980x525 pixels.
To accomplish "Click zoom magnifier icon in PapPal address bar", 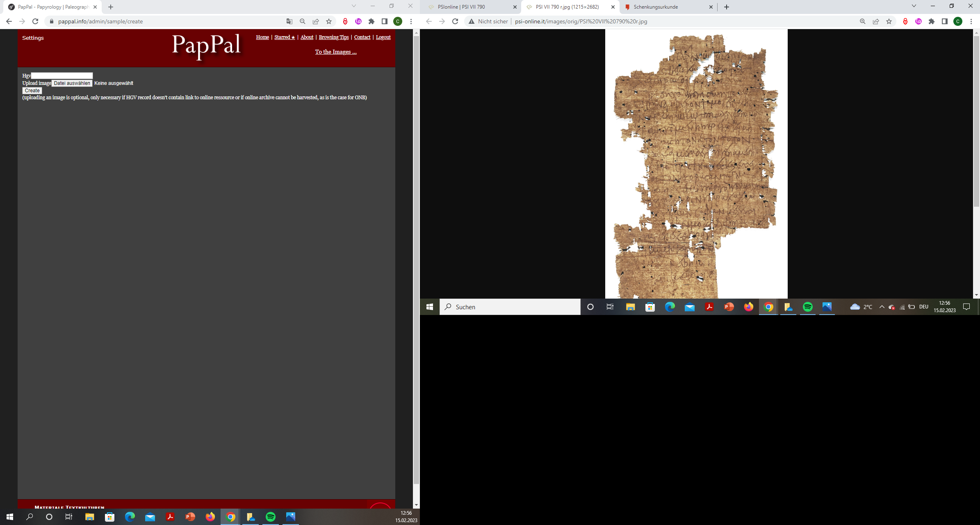I will 303,21.
